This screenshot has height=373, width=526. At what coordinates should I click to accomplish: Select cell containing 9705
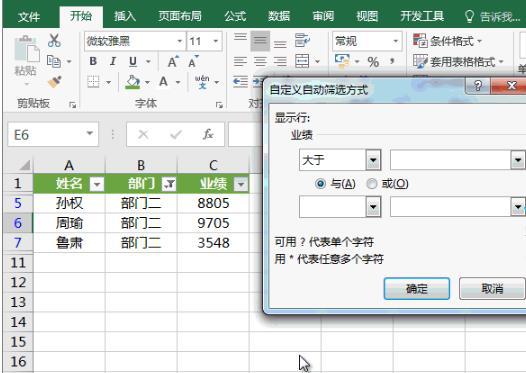pyautogui.click(x=213, y=223)
